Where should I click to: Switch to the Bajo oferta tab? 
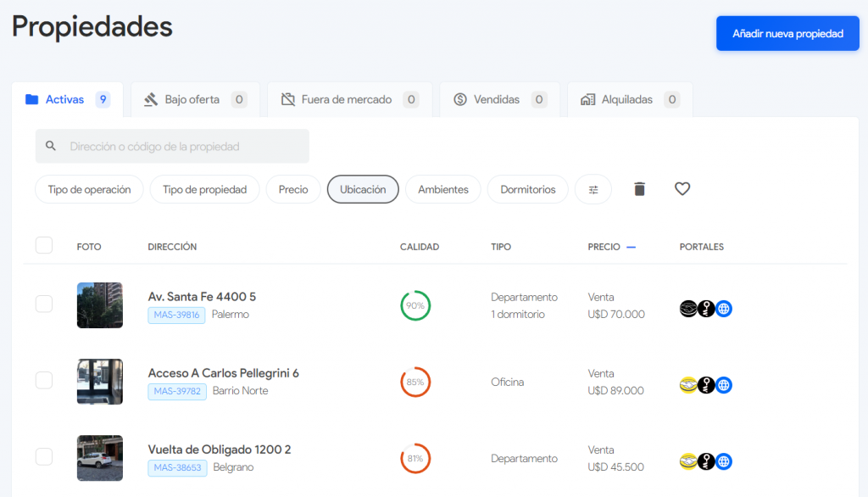pos(196,100)
